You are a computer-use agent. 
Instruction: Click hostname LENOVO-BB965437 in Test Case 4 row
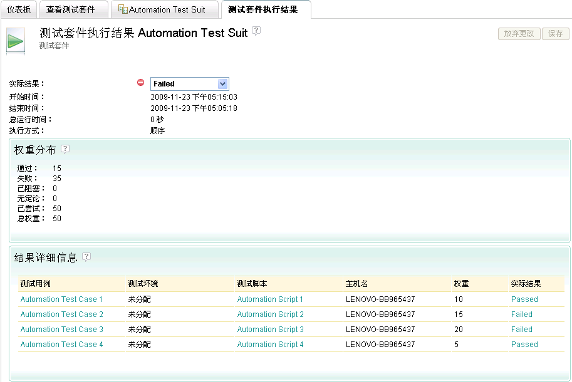coord(380,344)
